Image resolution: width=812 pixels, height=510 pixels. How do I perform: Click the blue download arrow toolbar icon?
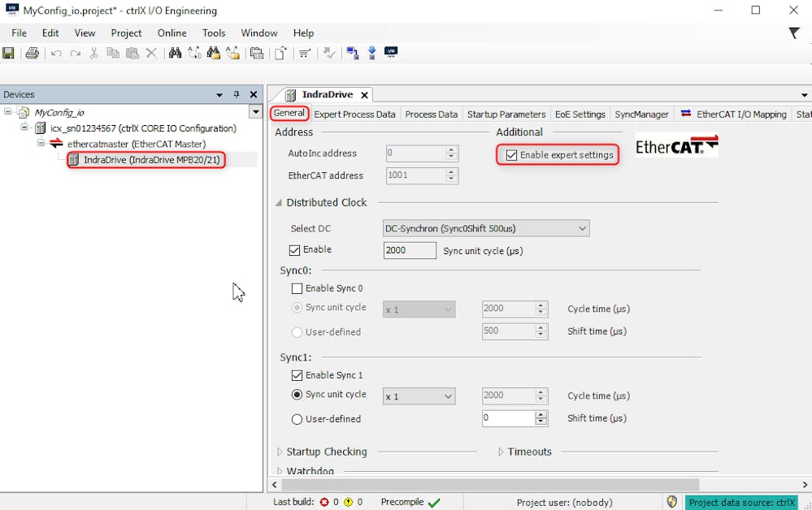click(371, 53)
